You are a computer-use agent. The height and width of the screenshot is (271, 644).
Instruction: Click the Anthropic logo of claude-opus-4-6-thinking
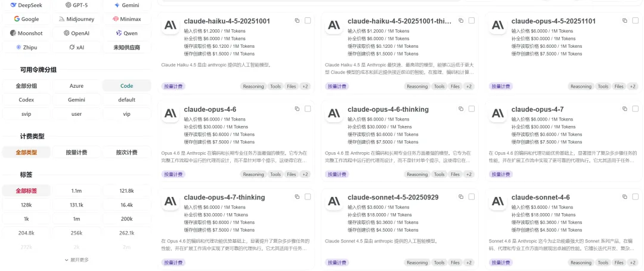[x=334, y=113]
